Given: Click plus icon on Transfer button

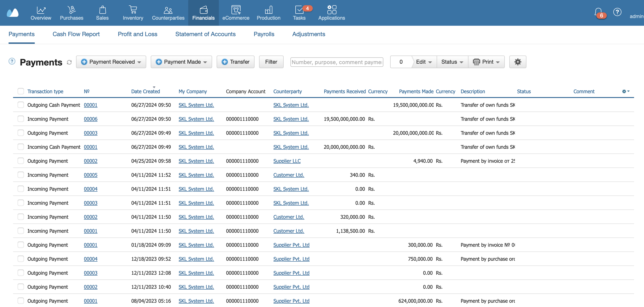Looking at the screenshot, I should tap(225, 62).
